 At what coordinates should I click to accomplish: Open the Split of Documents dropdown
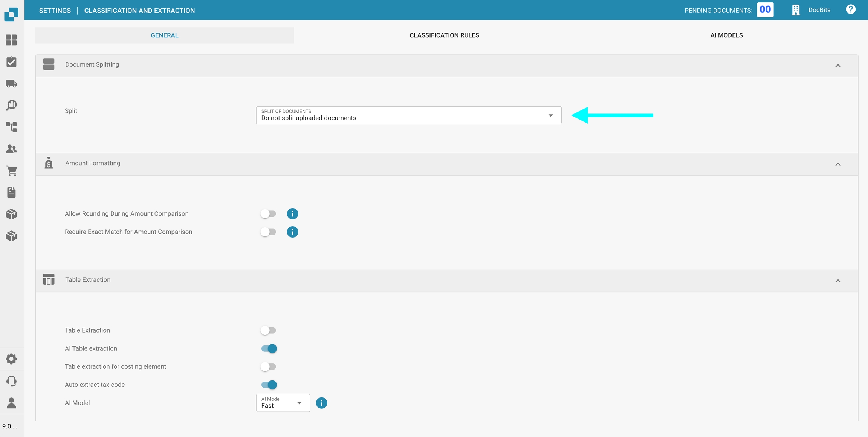(408, 115)
